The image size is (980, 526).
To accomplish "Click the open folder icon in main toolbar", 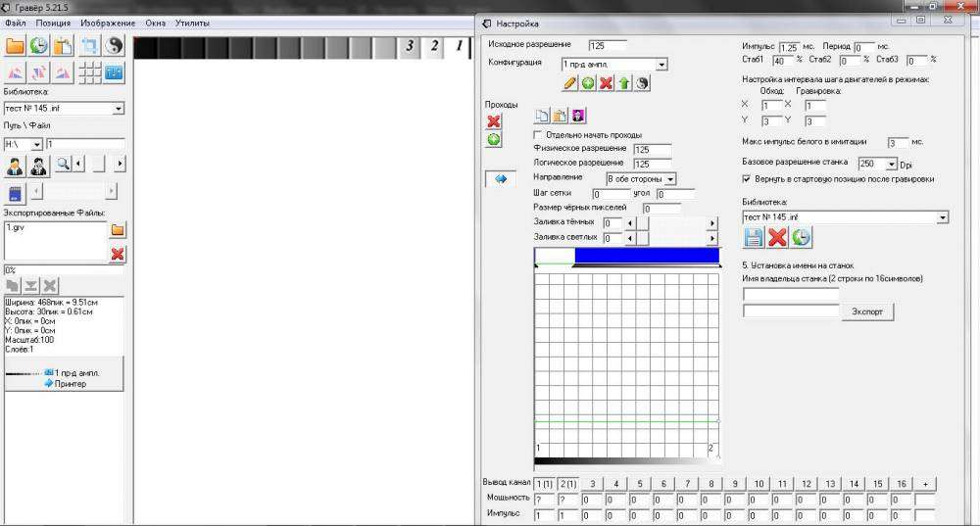I will point(15,45).
